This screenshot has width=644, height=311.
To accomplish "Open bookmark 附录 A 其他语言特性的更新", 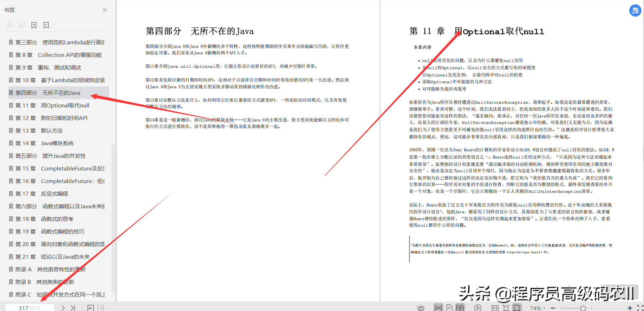I will pyautogui.click(x=58, y=269).
